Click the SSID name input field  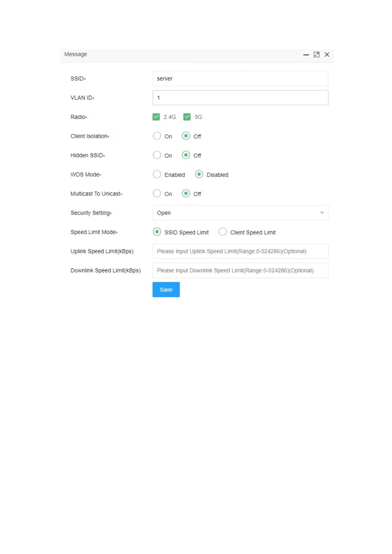(x=240, y=79)
